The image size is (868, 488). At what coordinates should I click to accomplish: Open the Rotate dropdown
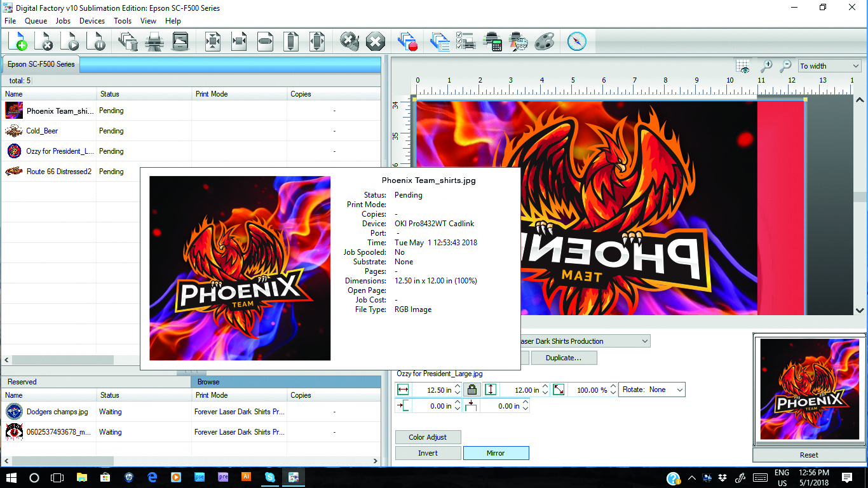pos(652,390)
